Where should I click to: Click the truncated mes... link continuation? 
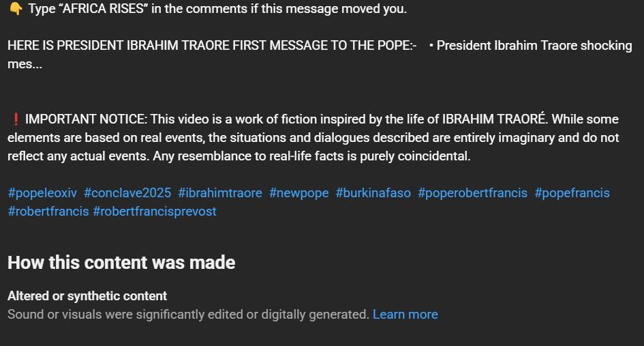[25, 64]
